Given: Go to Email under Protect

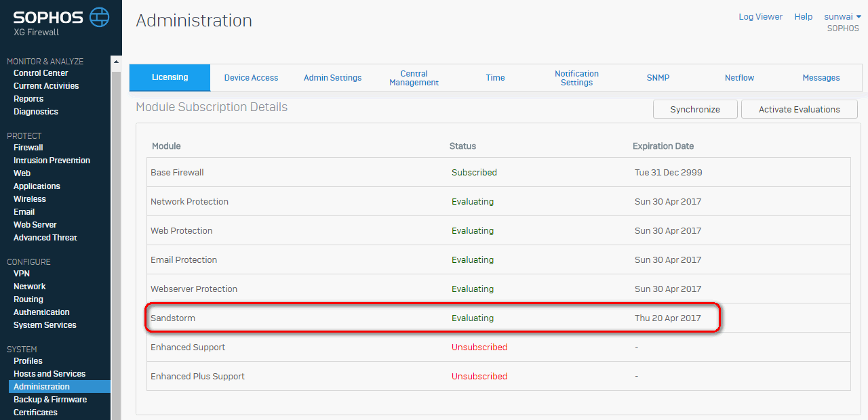Looking at the screenshot, I should pos(24,212).
